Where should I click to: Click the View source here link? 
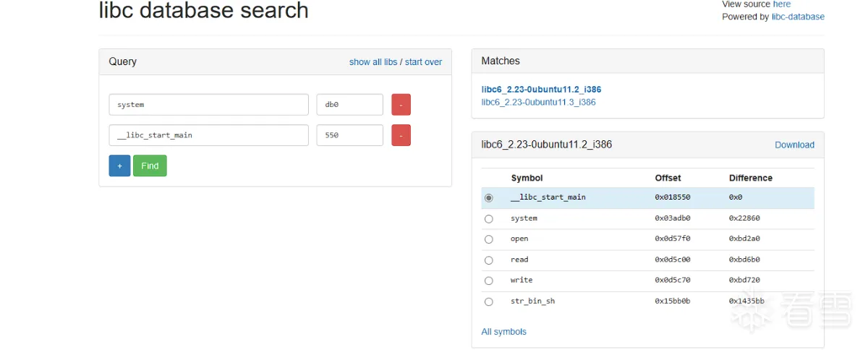coord(781,4)
